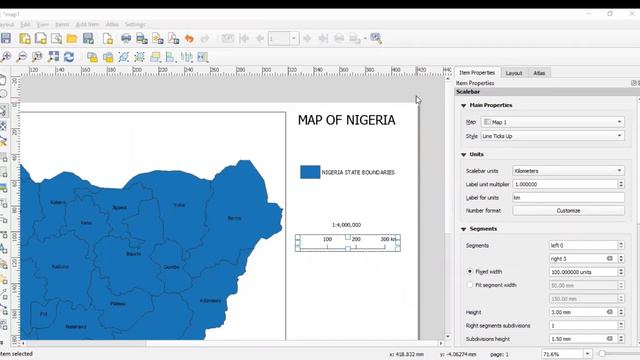Click the Print Layout icon

(x=126, y=38)
